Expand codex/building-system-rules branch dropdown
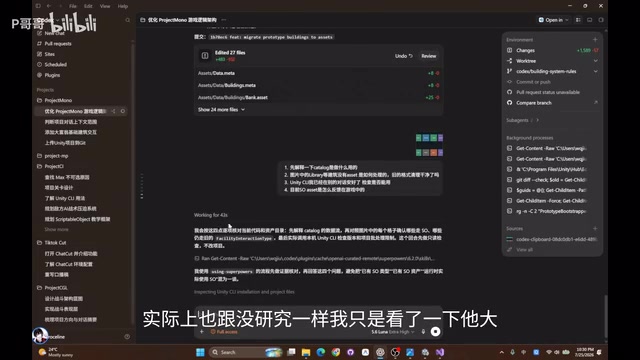The image size is (640, 360). point(596,71)
